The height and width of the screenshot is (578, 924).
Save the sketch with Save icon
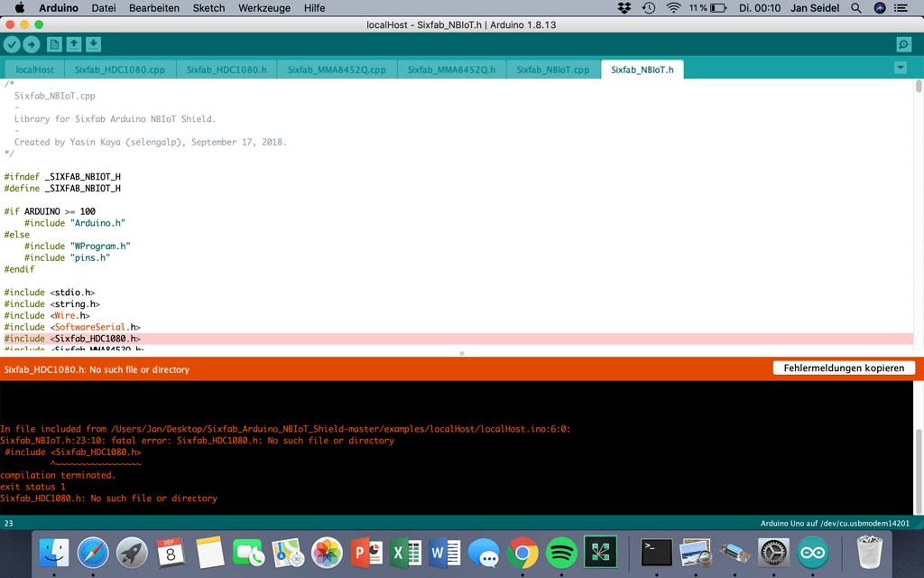[93, 44]
